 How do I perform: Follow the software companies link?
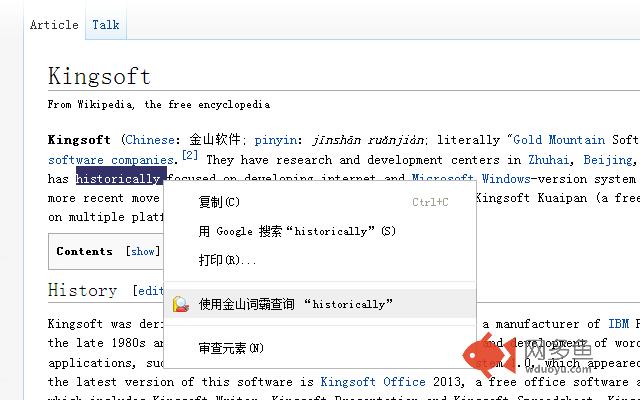click(x=111, y=160)
